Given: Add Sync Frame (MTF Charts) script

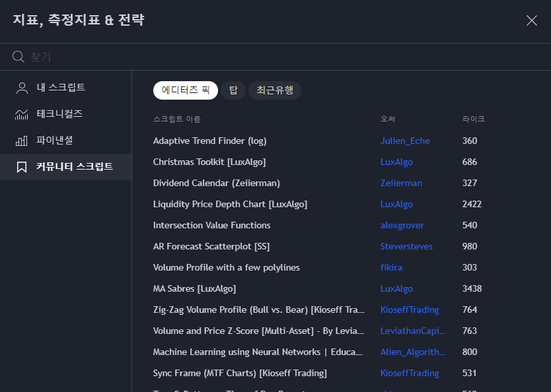Looking at the screenshot, I should click(x=240, y=373).
